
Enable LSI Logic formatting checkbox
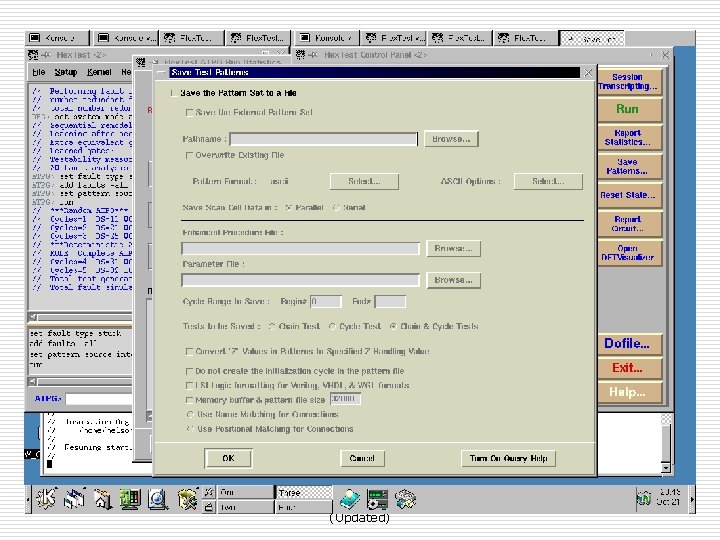tap(189, 386)
